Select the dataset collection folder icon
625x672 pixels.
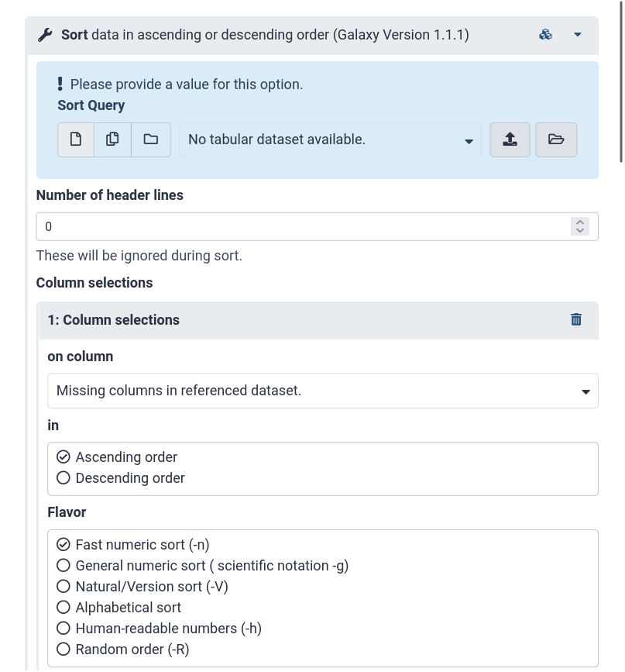tap(150, 140)
